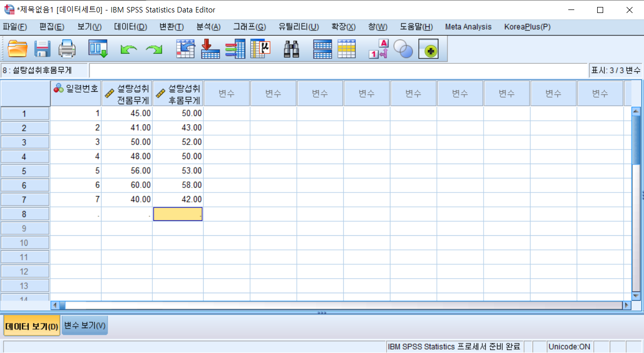This screenshot has height=353, width=644.
Task: Click cell showing 45.00
Action: click(x=127, y=114)
